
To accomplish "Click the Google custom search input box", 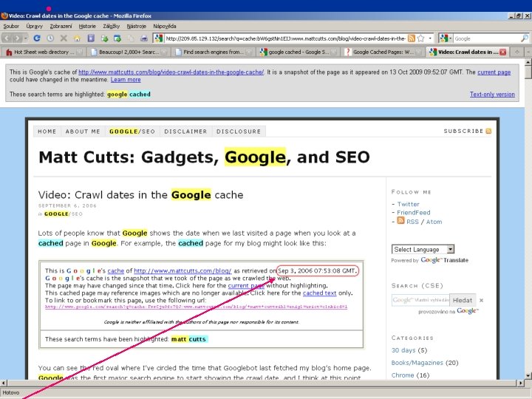I will 420,300.
